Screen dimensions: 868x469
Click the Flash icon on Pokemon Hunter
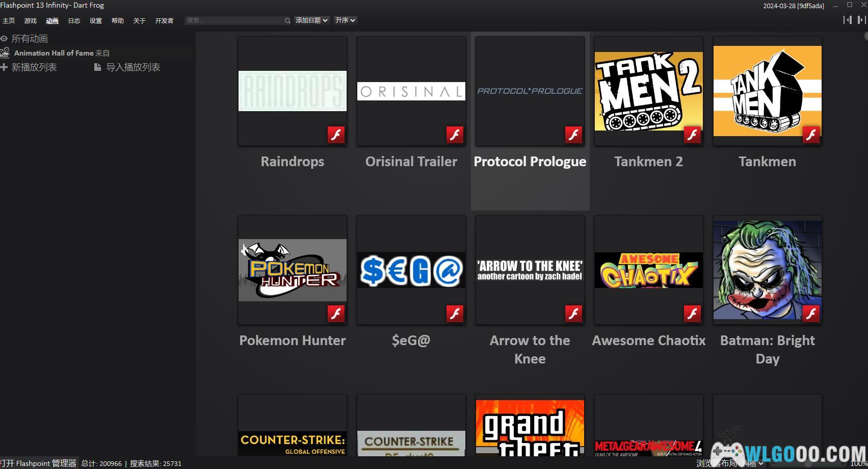coord(336,314)
